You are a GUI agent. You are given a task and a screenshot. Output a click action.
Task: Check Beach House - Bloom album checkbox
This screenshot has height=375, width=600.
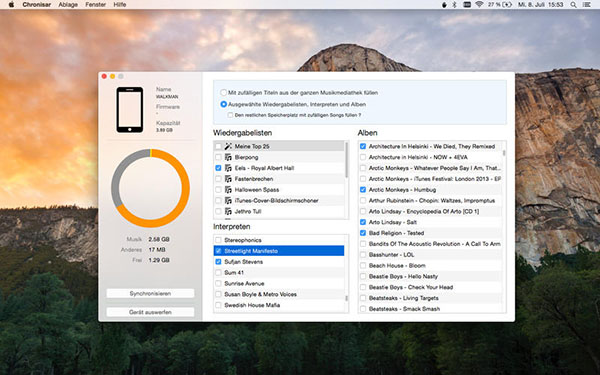363,265
